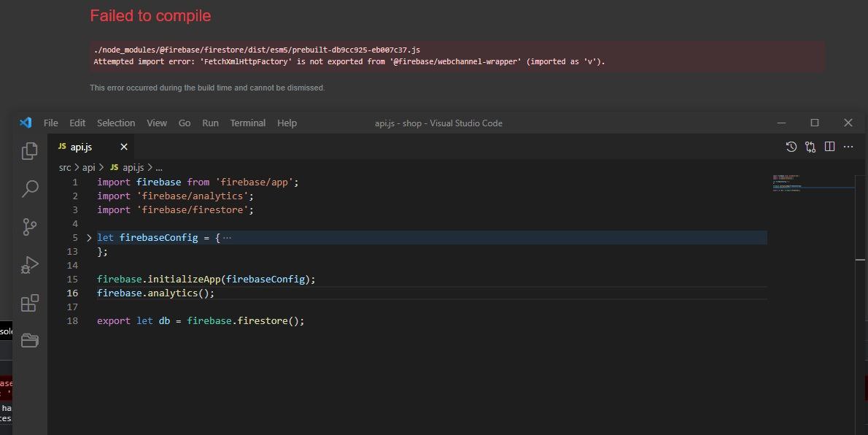Expand the folded firebaseConfig block
This screenshot has height=435, width=868.
click(x=89, y=237)
